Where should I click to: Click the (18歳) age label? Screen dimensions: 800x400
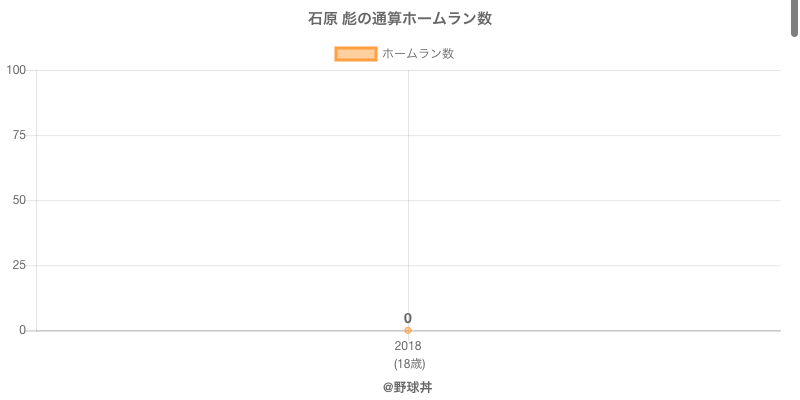(408, 363)
